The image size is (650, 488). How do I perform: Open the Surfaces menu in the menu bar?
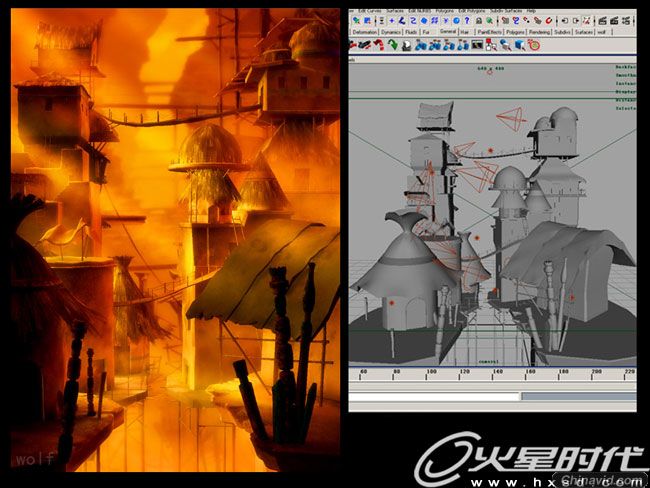(395, 11)
